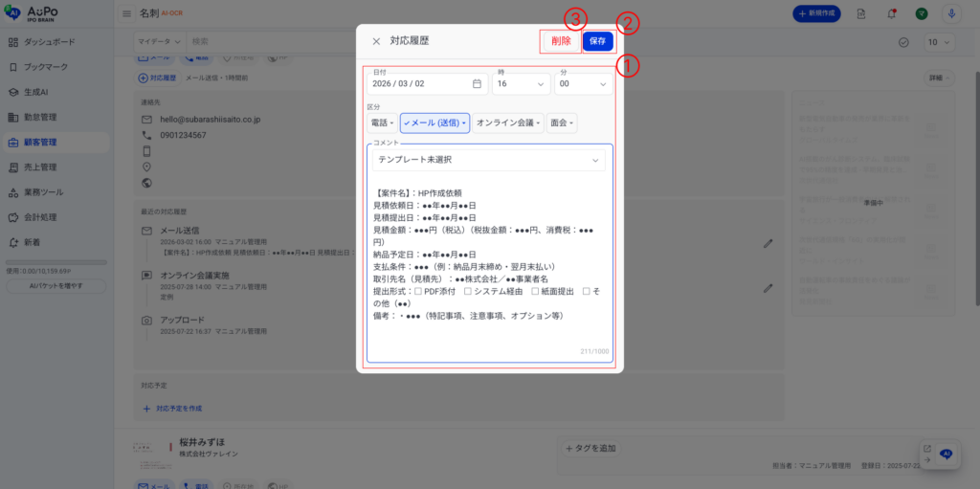Toggle the メール (送信) category chip
Screen dimensions: 980x489
[434, 123]
